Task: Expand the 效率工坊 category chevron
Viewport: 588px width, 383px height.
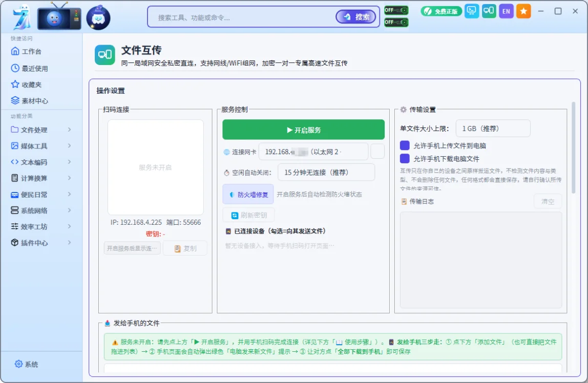Action: click(x=69, y=226)
